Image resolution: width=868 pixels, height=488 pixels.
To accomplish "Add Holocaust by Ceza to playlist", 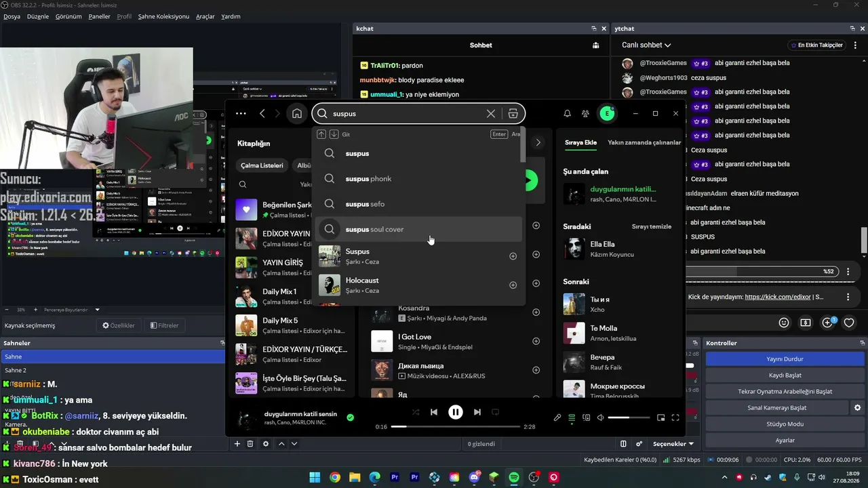I will [513, 285].
